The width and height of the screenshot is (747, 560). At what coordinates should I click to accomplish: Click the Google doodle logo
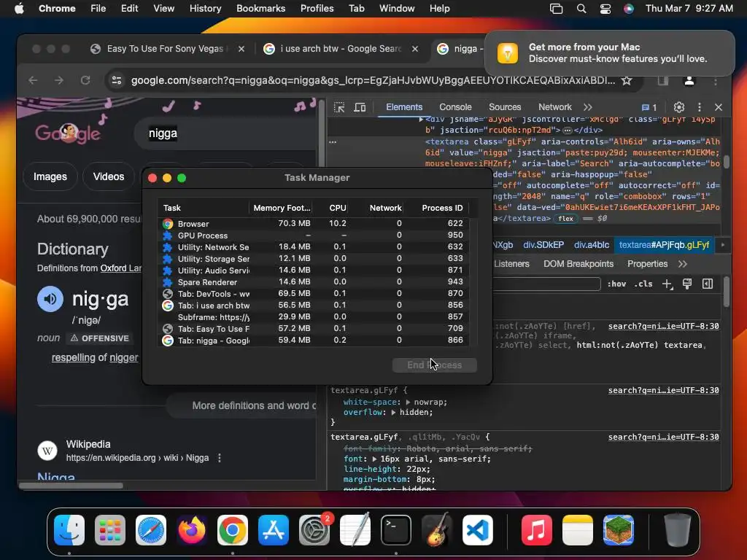coord(67,133)
